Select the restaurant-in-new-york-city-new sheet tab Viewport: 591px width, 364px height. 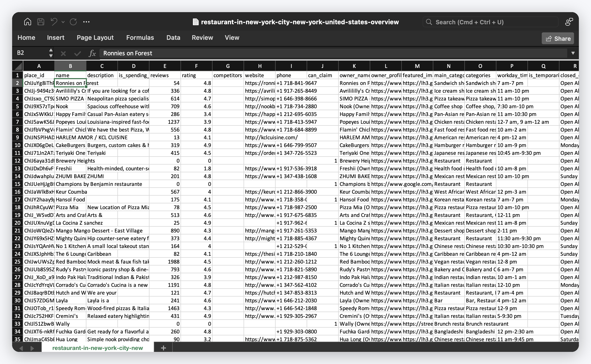98,348
